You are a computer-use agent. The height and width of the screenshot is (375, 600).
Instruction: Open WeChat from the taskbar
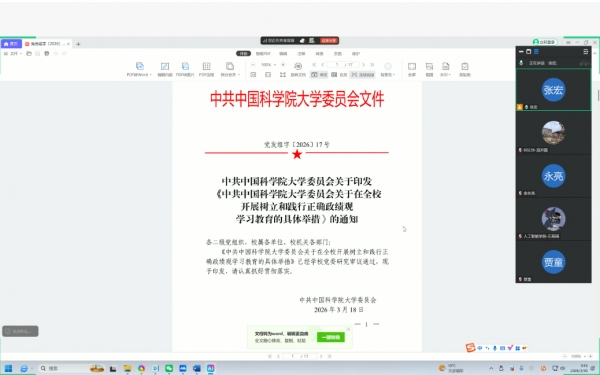tap(169, 368)
